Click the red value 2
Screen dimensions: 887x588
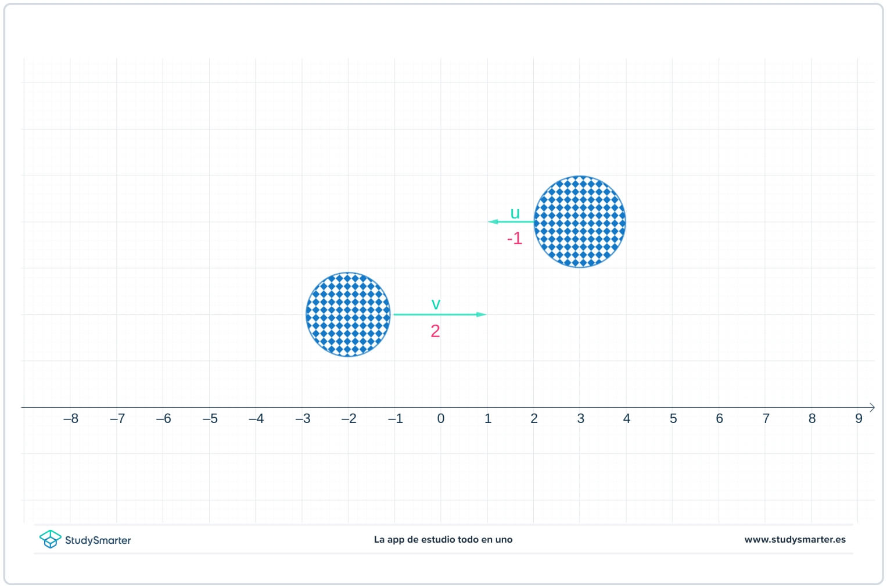click(x=434, y=331)
